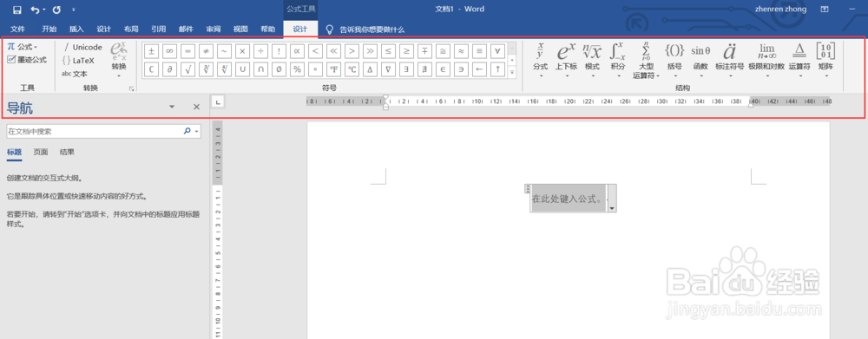
Task: Open the 运算符 operator menu
Action: [x=799, y=60]
